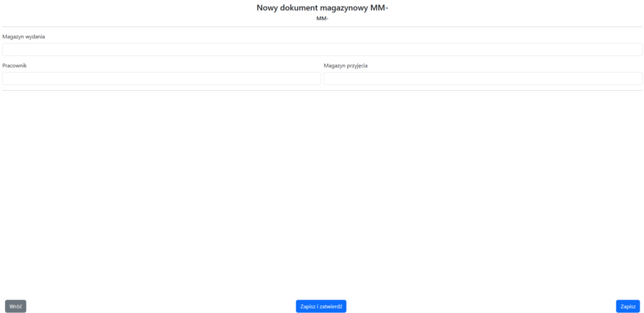Click the blue Zapisz button at right

tap(628, 307)
